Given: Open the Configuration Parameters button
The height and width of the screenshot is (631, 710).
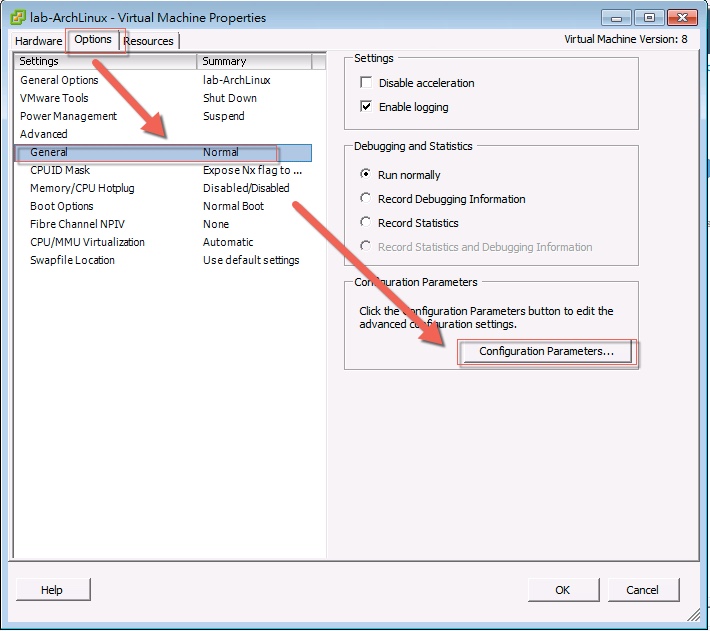Looking at the screenshot, I should 546,352.
